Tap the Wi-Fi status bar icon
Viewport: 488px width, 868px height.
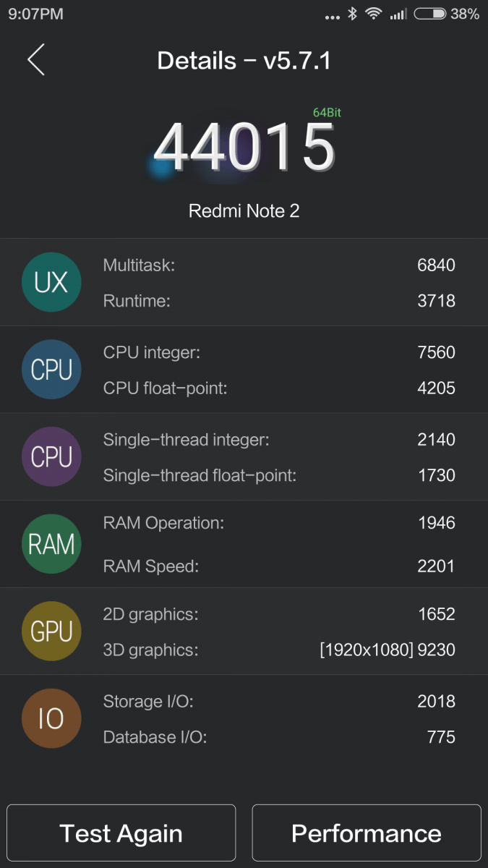373,14
